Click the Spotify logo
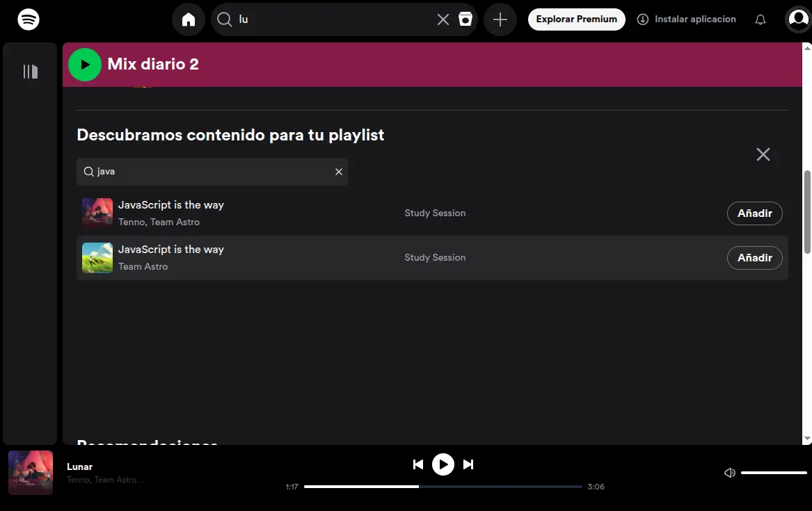This screenshot has width=812, height=511. tap(29, 19)
